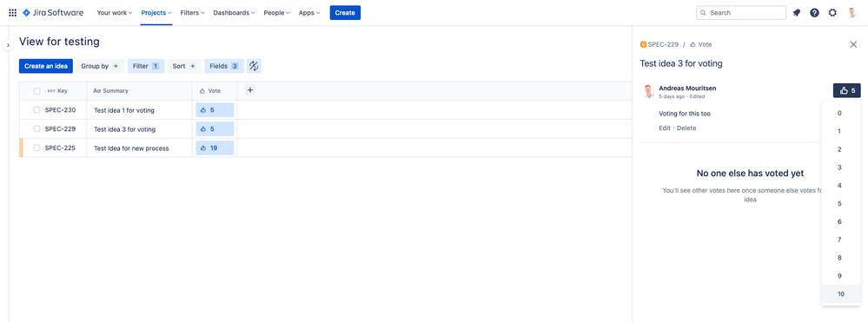868x322 pixels.
Task: Click the thumbs-up 5 vote button in panel
Action: 846,91
